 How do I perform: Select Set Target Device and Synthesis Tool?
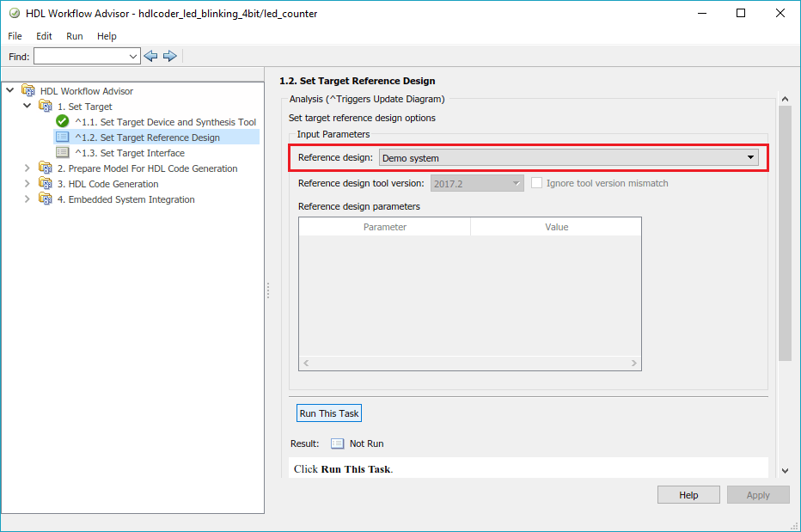click(x=165, y=122)
